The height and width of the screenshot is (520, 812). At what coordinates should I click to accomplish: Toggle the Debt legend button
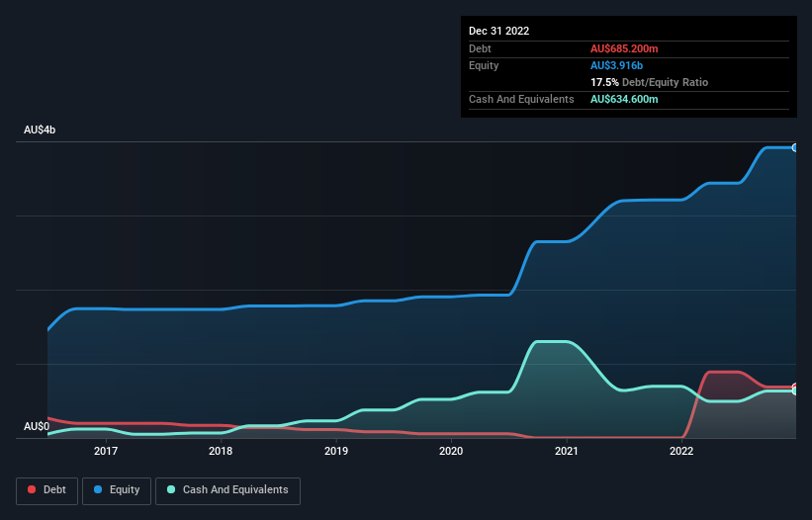46,490
